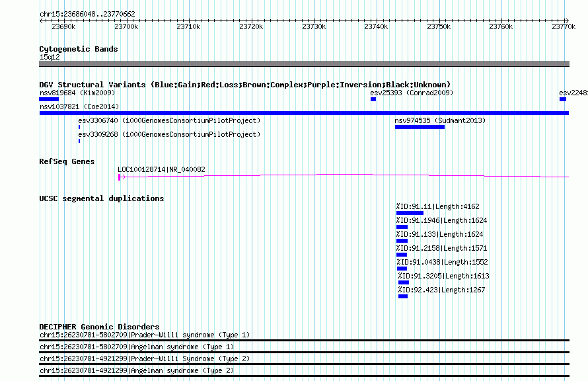Open Prader-Willi syndrome (Type 1) entry
The image size is (588, 381).
tap(145, 335)
